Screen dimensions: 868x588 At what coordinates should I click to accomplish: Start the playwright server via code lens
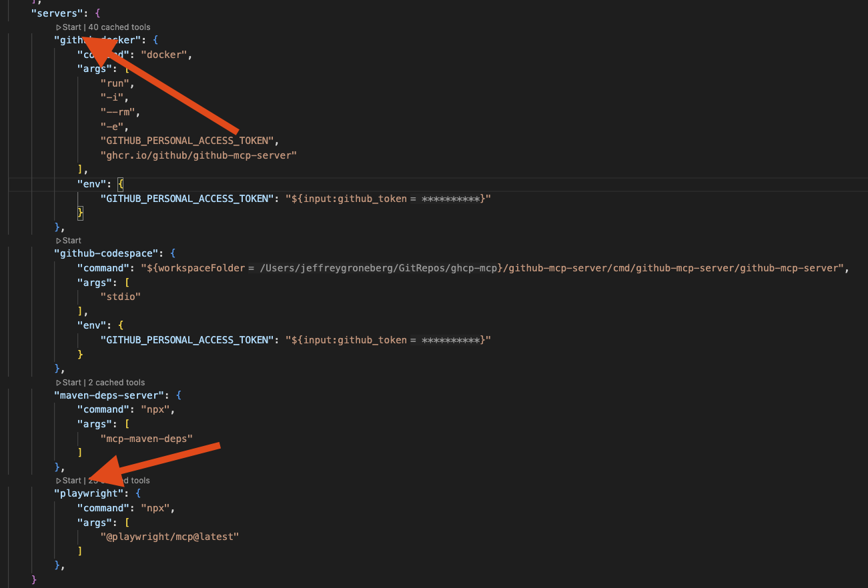pyautogui.click(x=69, y=481)
